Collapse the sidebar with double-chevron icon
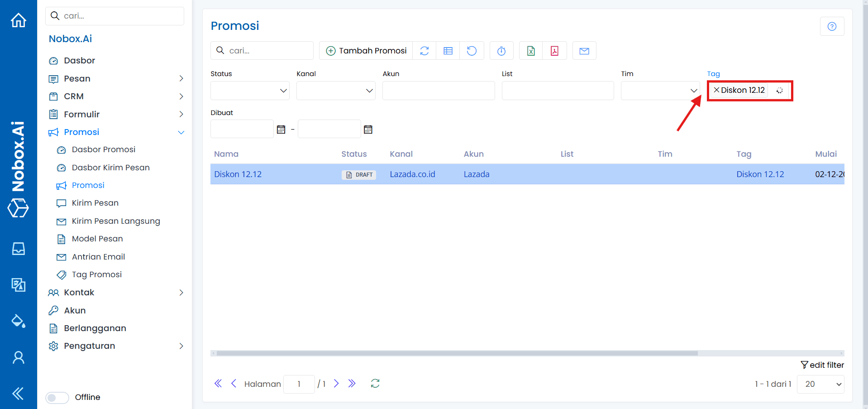This screenshot has width=868, height=409. (19, 393)
